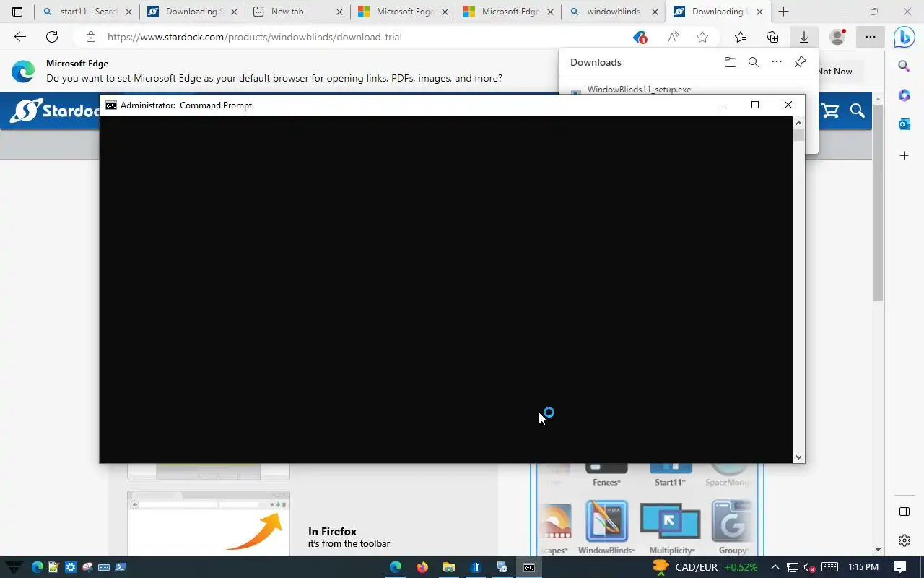Toggle the hide sidebar icon
The image size is (924, 578).
point(904,512)
